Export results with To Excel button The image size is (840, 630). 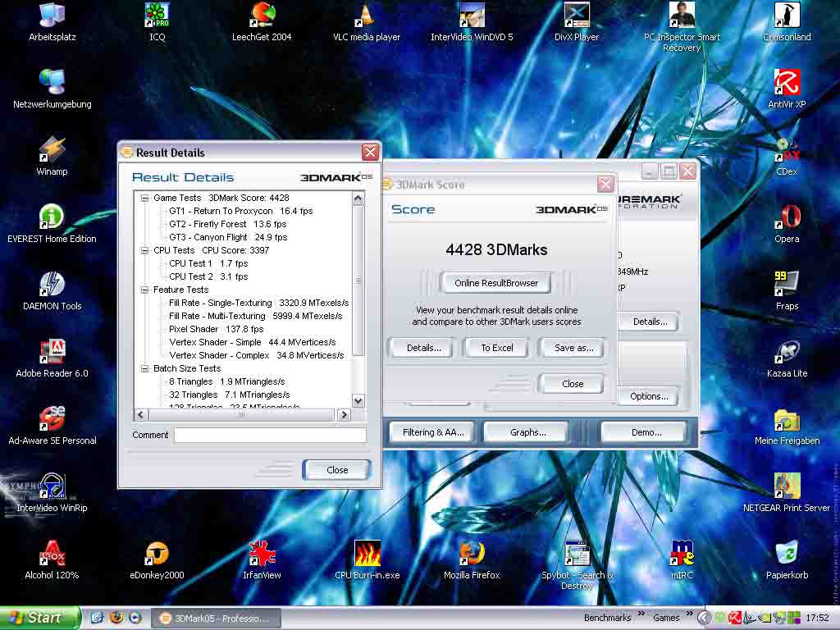coord(496,348)
